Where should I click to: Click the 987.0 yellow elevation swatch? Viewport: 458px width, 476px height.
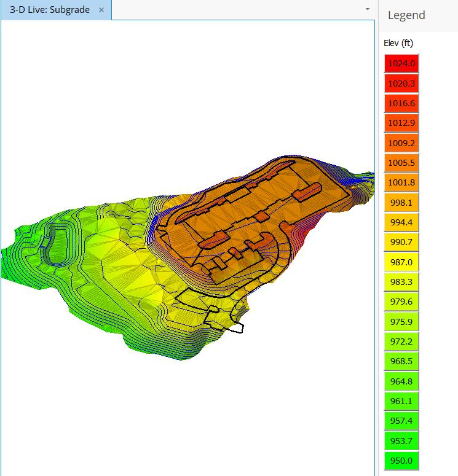point(401,262)
